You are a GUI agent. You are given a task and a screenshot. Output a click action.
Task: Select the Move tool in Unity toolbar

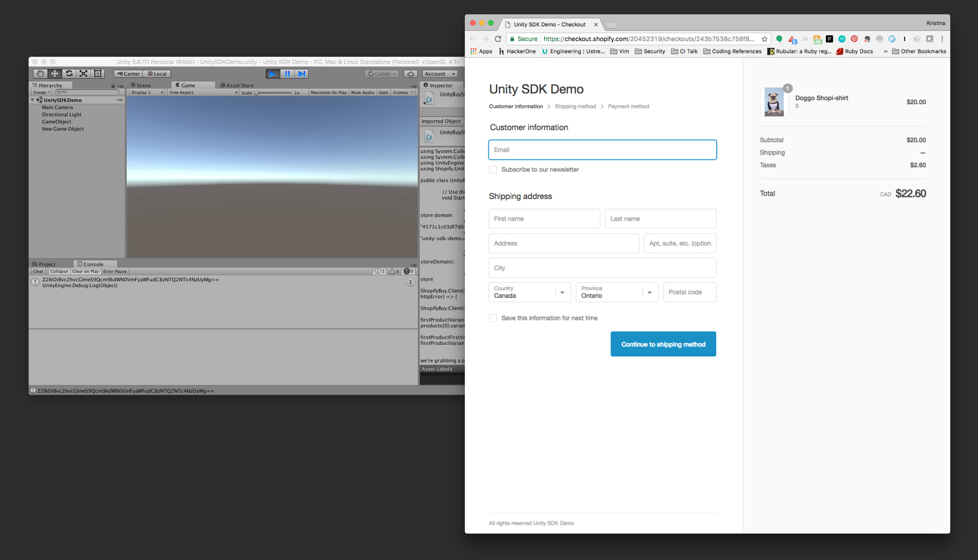(x=54, y=73)
